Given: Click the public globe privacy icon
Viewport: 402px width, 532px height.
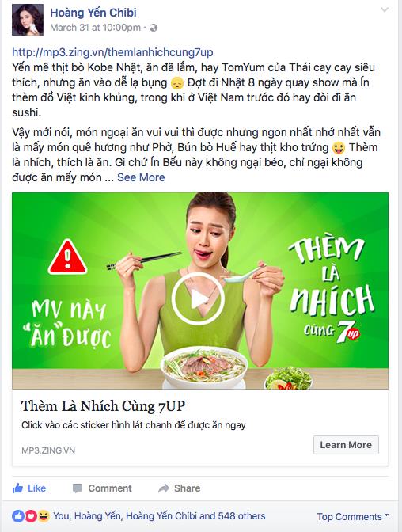Looking at the screenshot, I should click(x=154, y=28).
